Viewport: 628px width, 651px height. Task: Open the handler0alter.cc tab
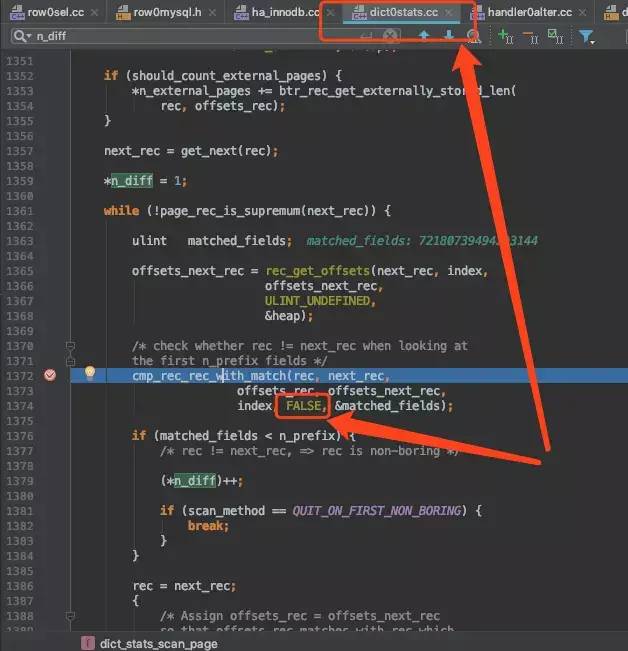[x=529, y=12]
